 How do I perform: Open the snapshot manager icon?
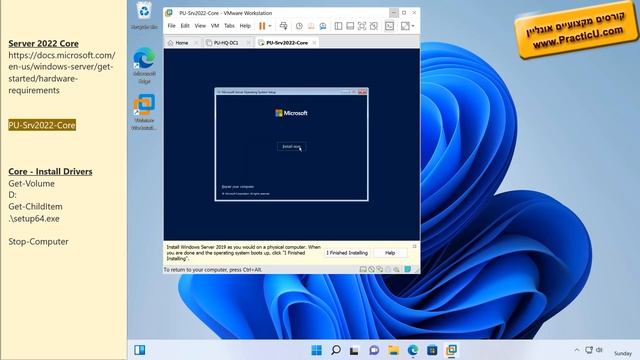[323, 26]
